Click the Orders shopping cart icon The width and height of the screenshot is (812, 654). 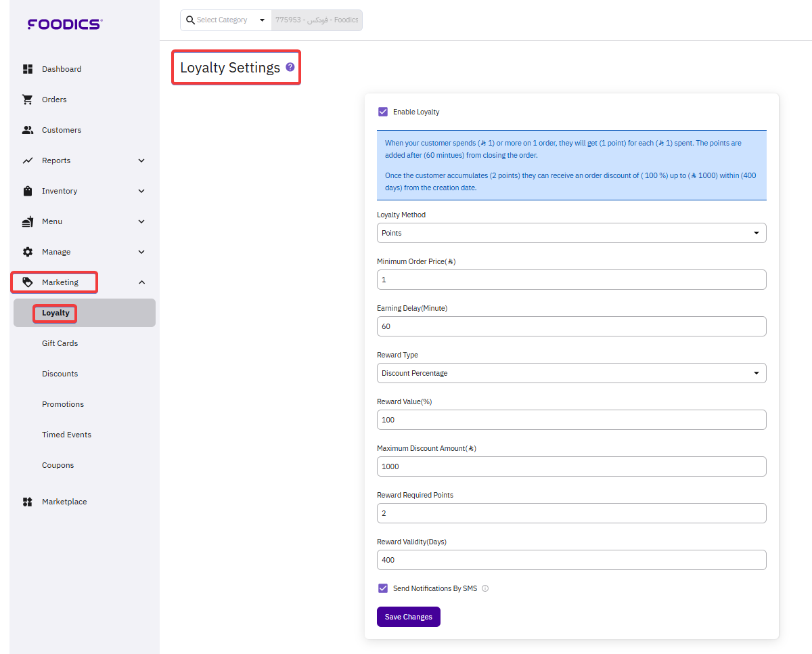click(x=28, y=100)
